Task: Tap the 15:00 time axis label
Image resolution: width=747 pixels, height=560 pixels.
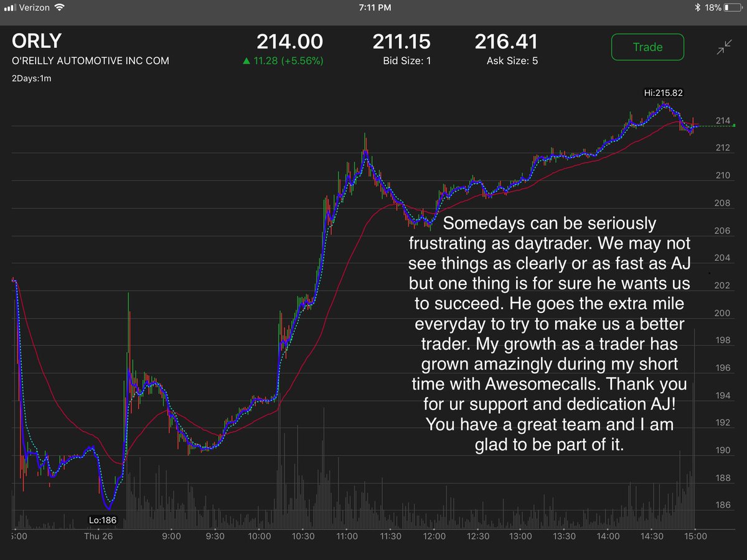Action: pos(695,536)
